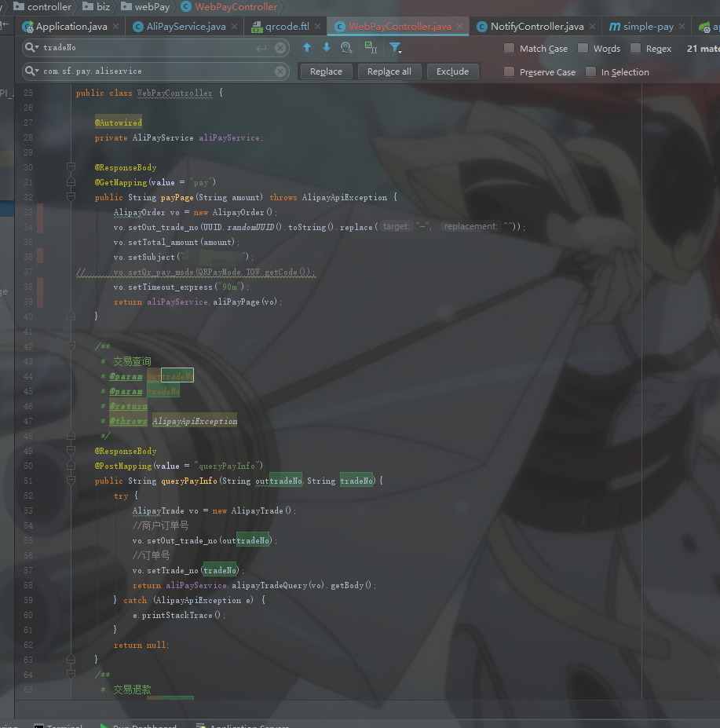Click the Replace all button
This screenshot has height=728, width=720.
pos(389,71)
